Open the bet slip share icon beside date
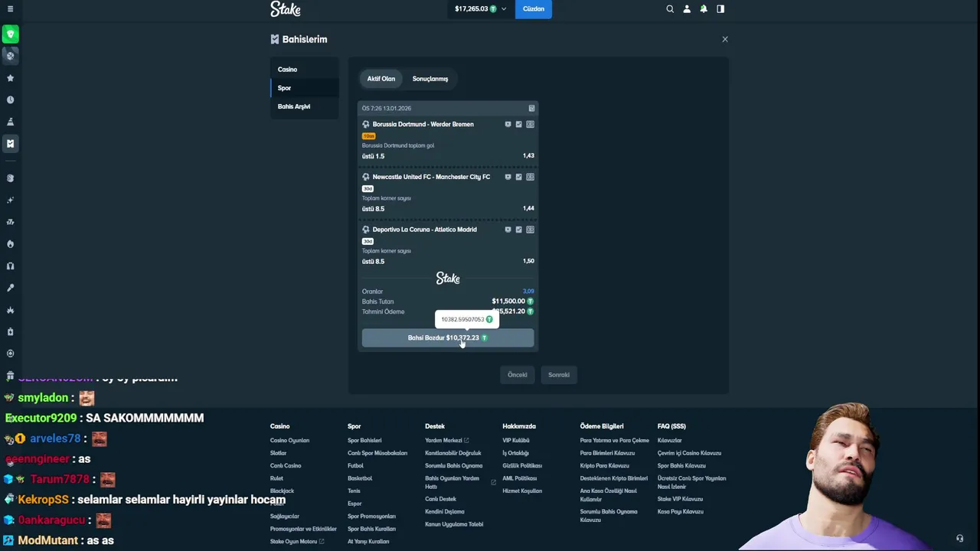Viewport: 980px width, 551px height. (x=531, y=109)
